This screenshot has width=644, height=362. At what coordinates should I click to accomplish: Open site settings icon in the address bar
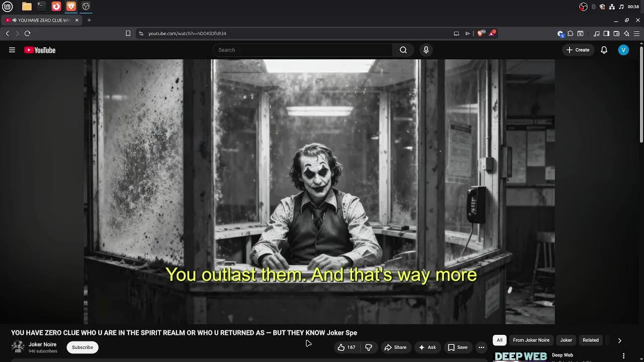click(x=141, y=34)
